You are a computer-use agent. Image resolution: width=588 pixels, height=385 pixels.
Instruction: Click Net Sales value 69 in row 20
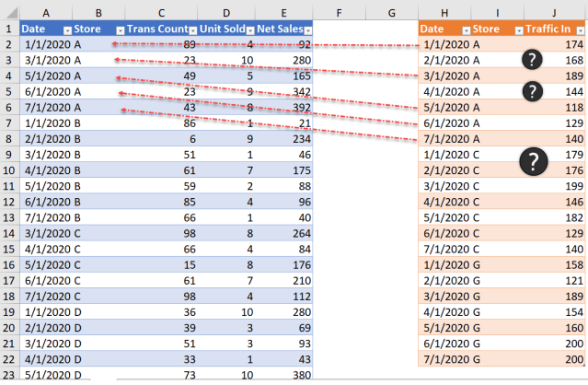(283, 328)
